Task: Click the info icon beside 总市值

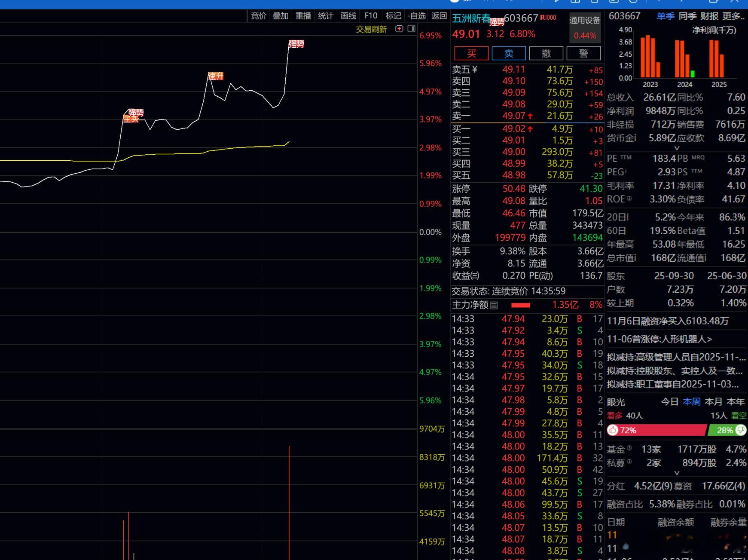Action: tap(635, 258)
